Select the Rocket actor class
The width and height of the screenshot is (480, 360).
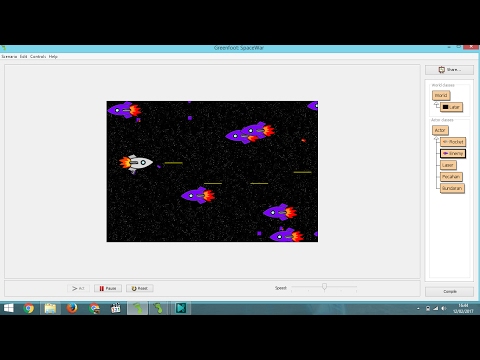pyautogui.click(x=453, y=142)
